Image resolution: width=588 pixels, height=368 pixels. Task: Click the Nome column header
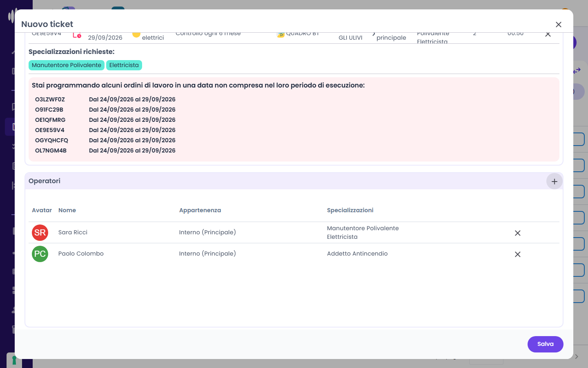(67, 210)
